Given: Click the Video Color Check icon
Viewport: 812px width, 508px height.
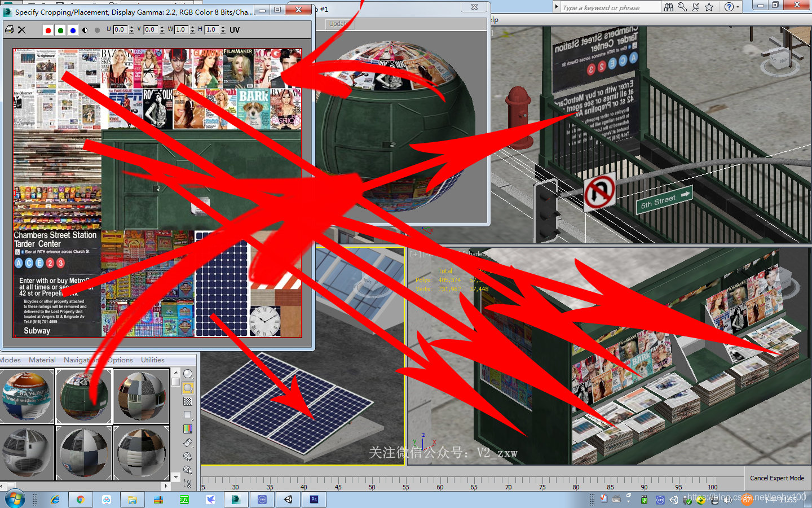Looking at the screenshot, I should click(x=188, y=429).
